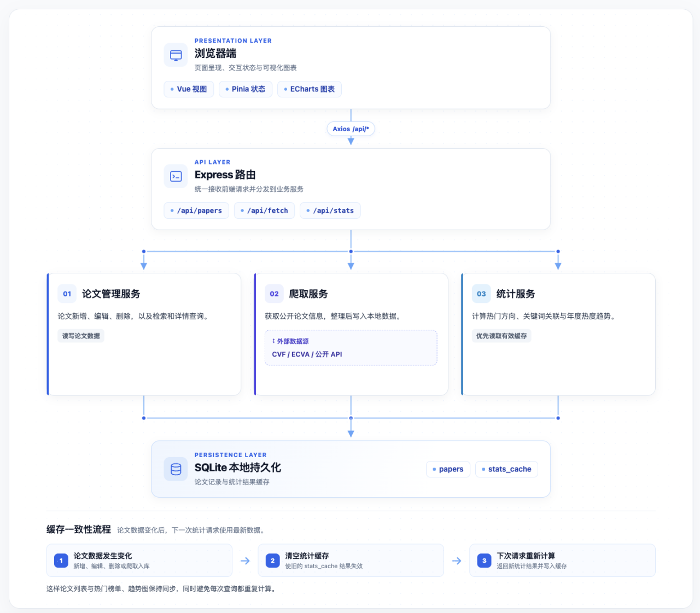Click the 使旧的 stats_cache 结果失效 subtitle
This screenshot has height=613, width=700.
pyautogui.click(x=324, y=567)
